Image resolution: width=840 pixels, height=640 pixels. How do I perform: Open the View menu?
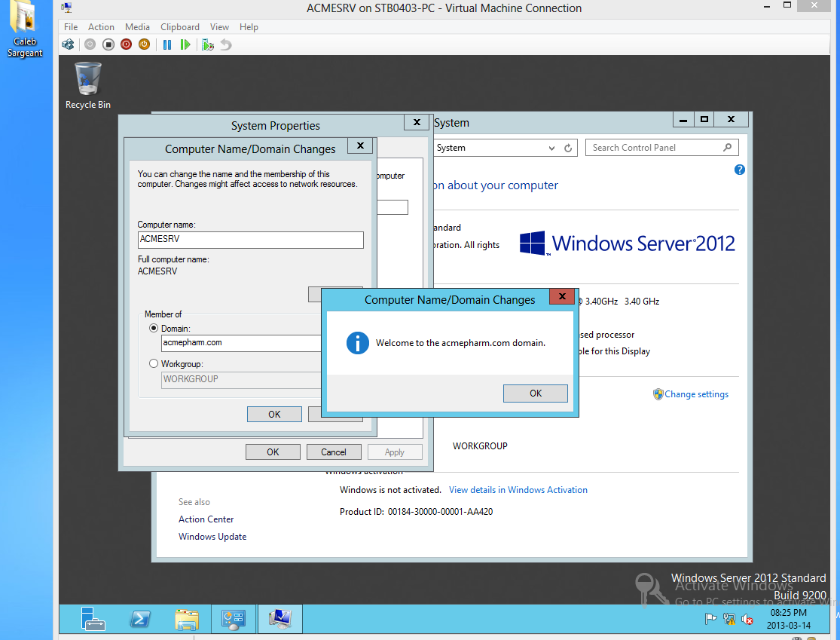219,27
